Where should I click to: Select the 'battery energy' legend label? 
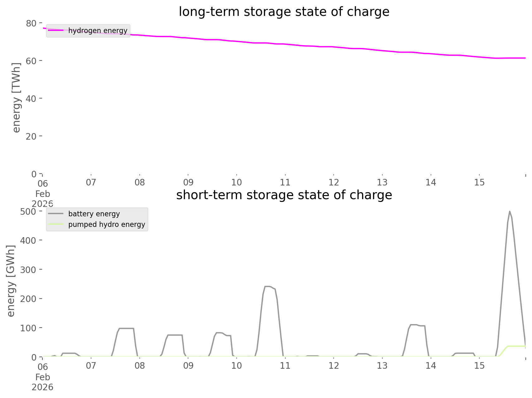94,214
